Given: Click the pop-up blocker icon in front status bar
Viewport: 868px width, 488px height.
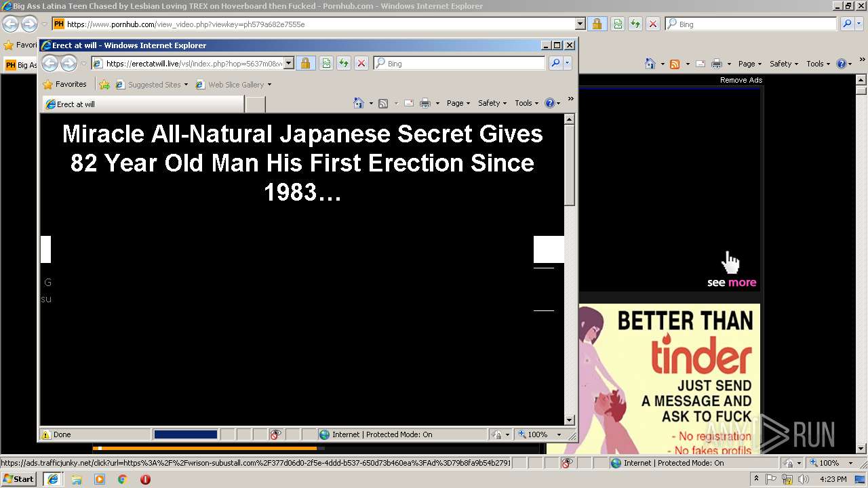Looking at the screenshot, I should click(x=275, y=434).
